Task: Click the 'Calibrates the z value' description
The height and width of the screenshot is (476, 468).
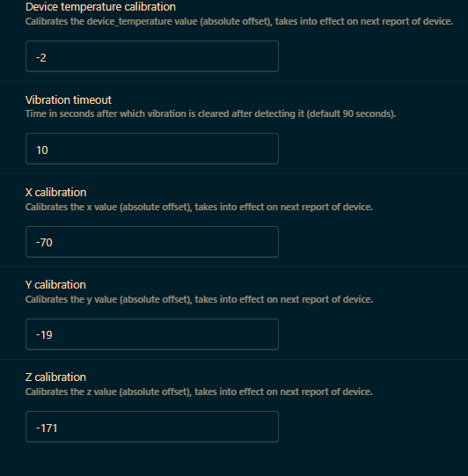Action: click(199, 392)
